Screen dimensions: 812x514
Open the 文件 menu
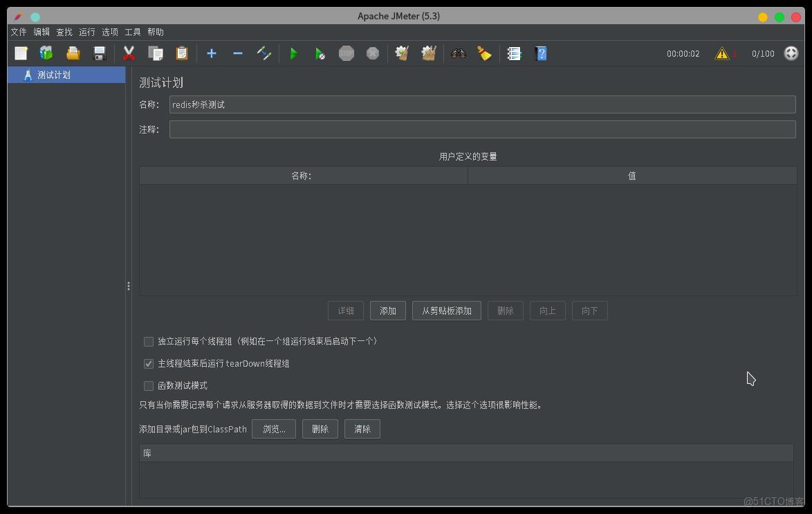[18, 32]
